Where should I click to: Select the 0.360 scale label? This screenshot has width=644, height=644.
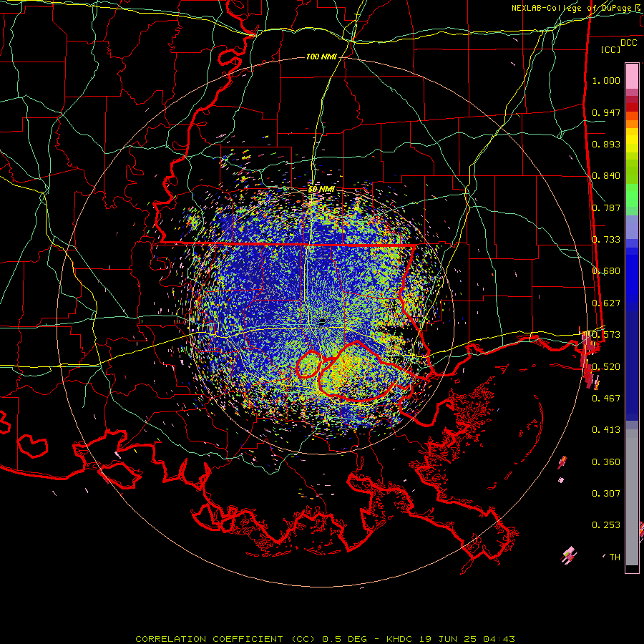(x=606, y=462)
